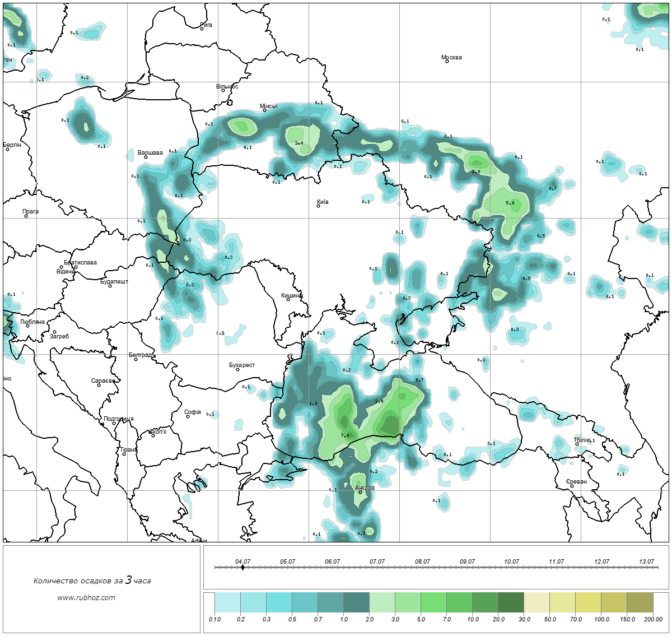
Task: Click the black diamond timeline marker
Action: (242, 567)
